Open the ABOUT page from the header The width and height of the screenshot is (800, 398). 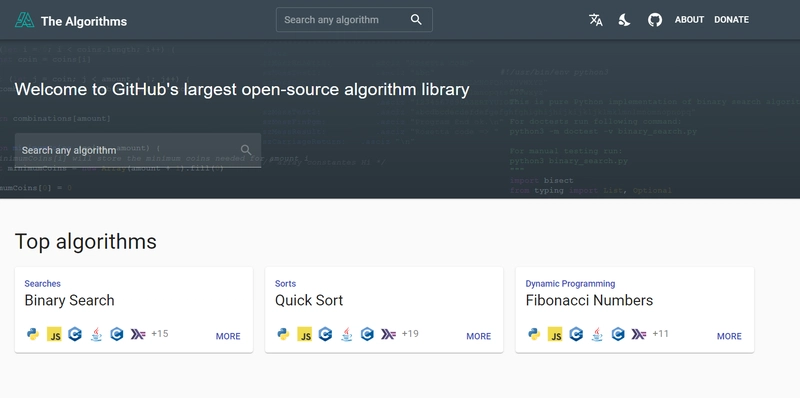click(689, 20)
